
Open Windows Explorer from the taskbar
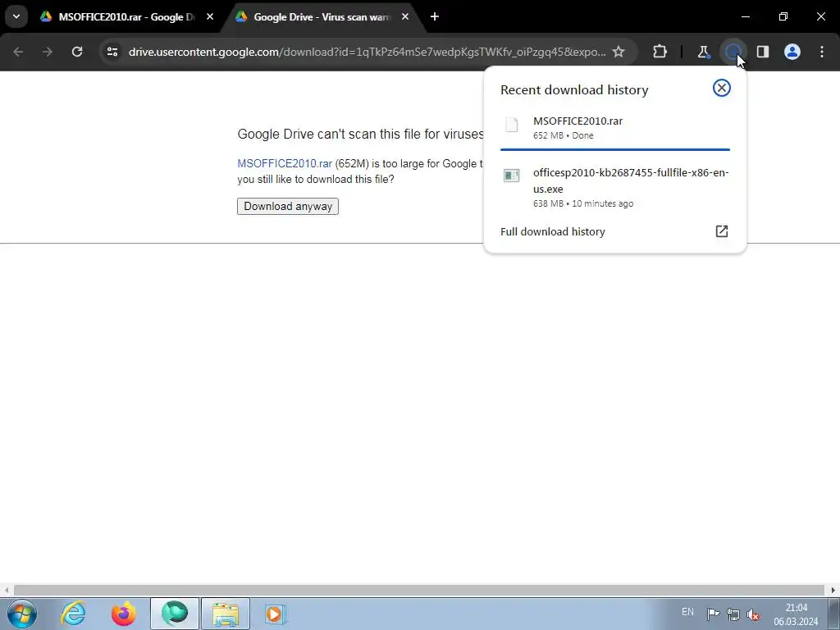226,614
